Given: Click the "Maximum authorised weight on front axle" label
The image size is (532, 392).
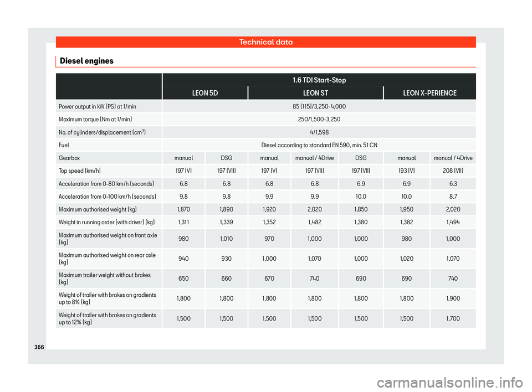Looking at the screenshot, I should (x=108, y=239).
